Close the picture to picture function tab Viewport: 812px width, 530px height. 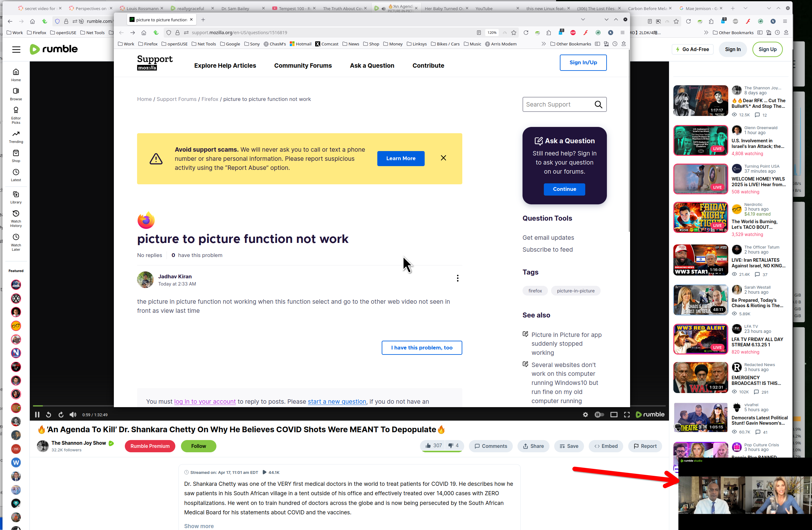(191, 19)
